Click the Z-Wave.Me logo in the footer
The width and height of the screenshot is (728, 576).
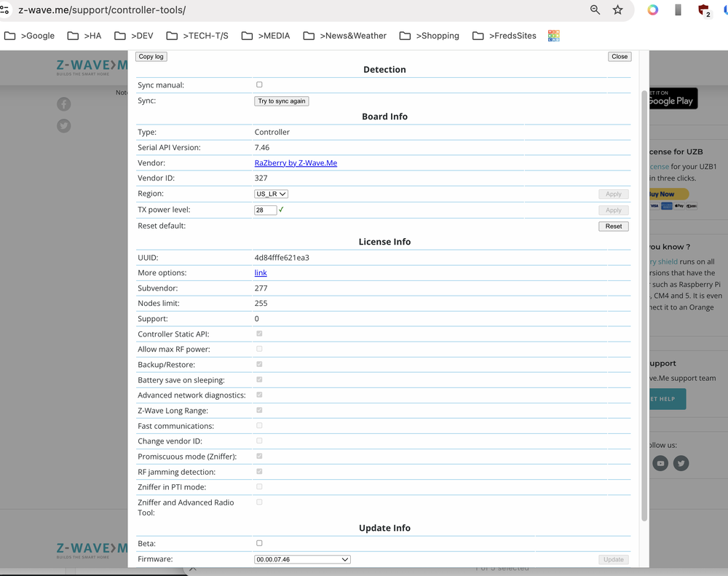point(92,551)
